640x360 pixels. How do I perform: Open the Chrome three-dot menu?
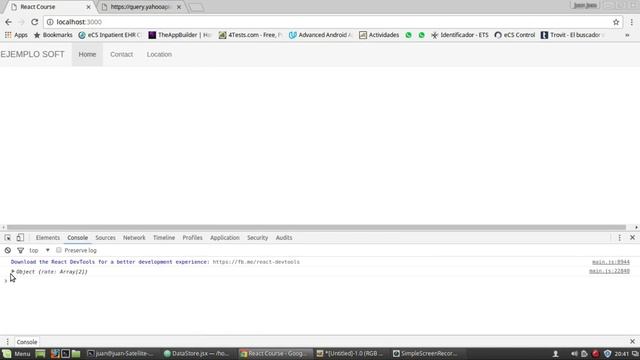(x=631, y=22)
